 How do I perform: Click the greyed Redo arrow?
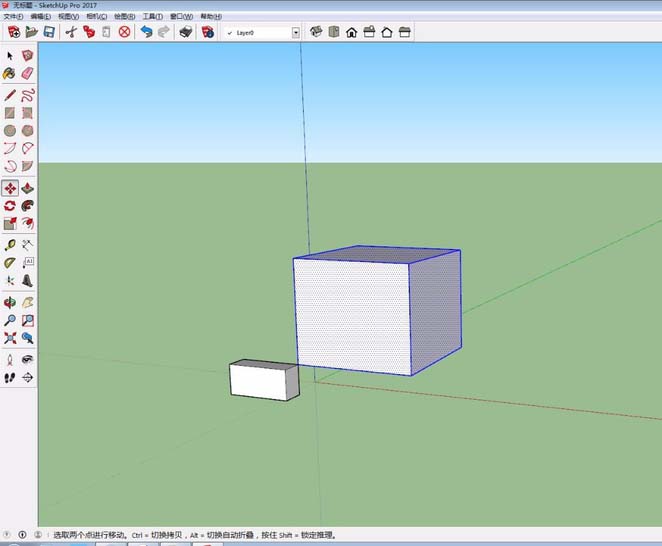[164, 32]
